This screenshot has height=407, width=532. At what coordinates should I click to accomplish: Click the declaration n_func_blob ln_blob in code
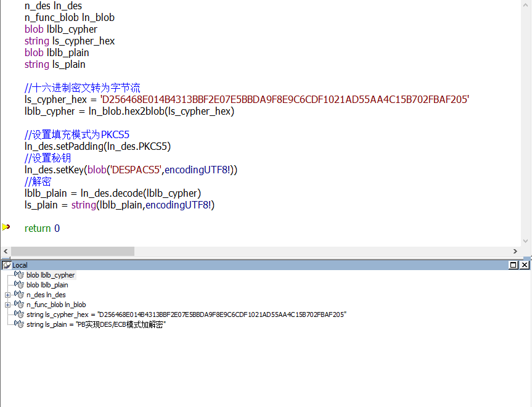coord(70,18)
